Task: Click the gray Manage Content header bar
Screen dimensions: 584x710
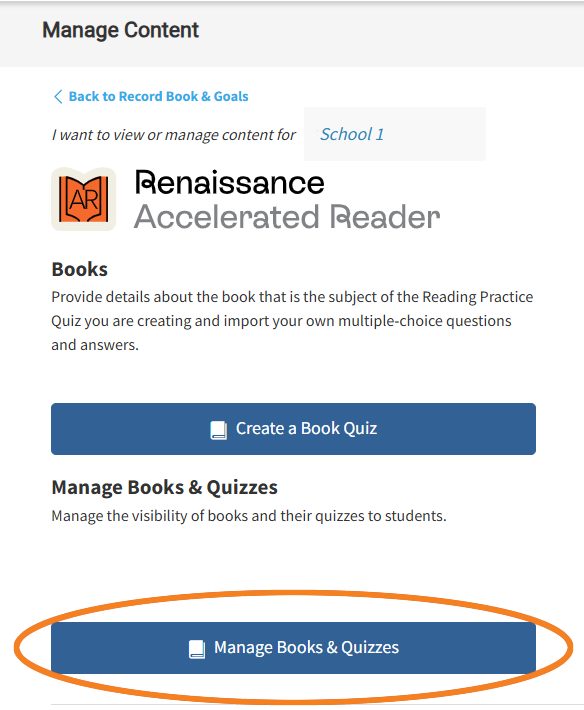Action: 292,34
